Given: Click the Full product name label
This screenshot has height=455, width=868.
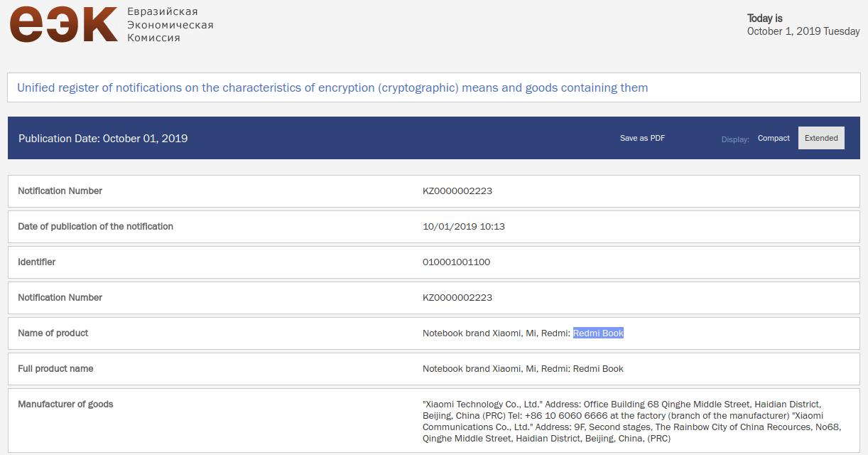Looking at the screenshot, I should [55, 369].
